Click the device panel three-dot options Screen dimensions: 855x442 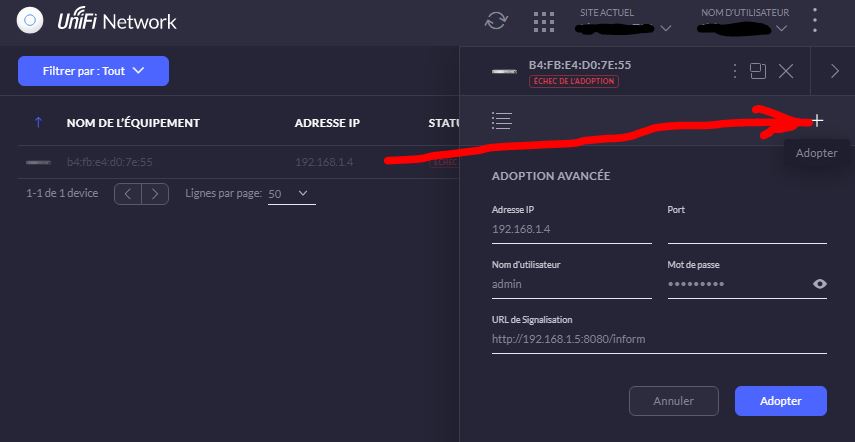[x=735, y=71]
